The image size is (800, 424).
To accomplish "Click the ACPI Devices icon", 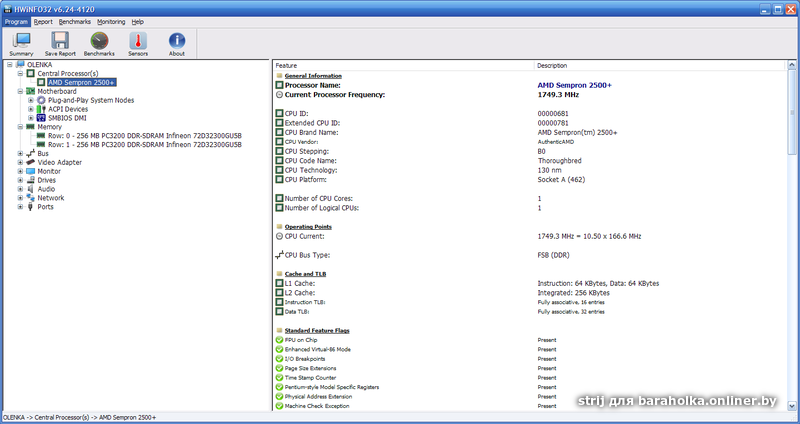I will pos(41,109).
